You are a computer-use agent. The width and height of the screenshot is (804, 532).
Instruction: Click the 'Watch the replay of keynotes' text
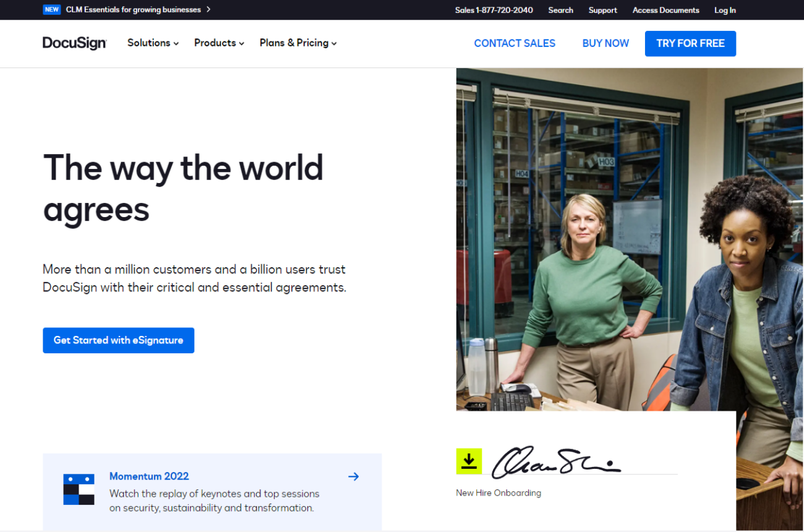(x=215, y=501)
